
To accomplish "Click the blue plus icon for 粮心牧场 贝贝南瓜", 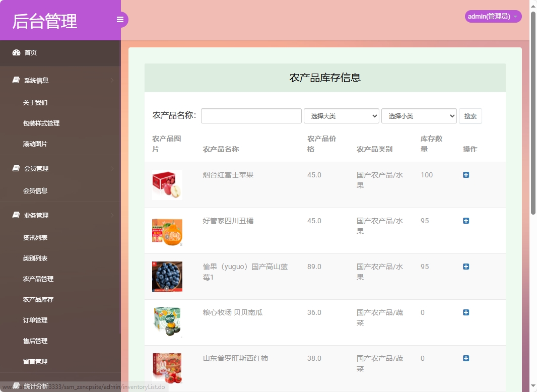I will 465,312.
